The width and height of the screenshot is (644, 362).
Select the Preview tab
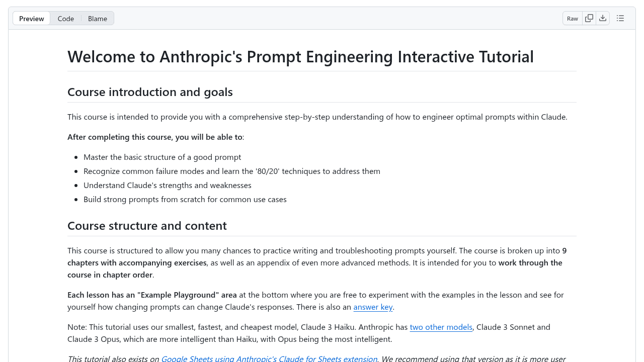(x=31, y=18)
